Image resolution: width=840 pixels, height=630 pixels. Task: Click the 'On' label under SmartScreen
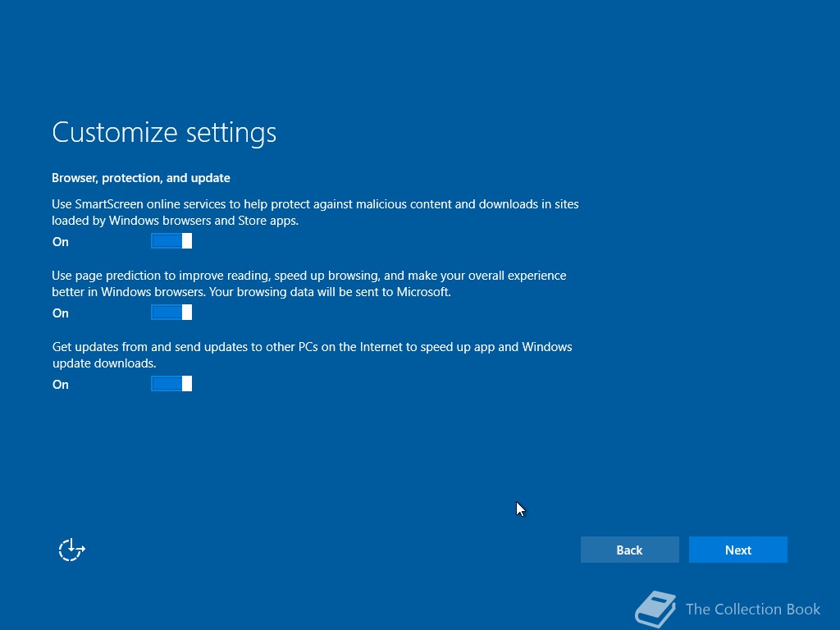click(x=61, y=242)
